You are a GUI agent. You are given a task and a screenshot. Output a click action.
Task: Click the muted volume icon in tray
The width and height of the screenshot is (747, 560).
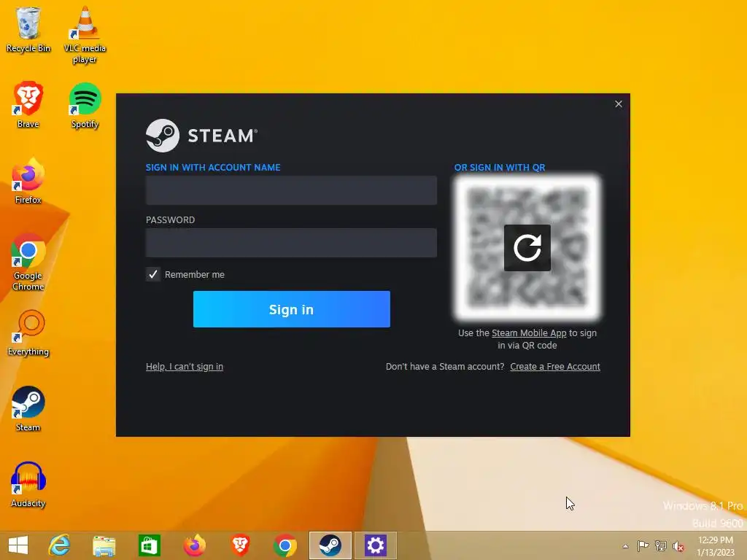pos(678,546)
